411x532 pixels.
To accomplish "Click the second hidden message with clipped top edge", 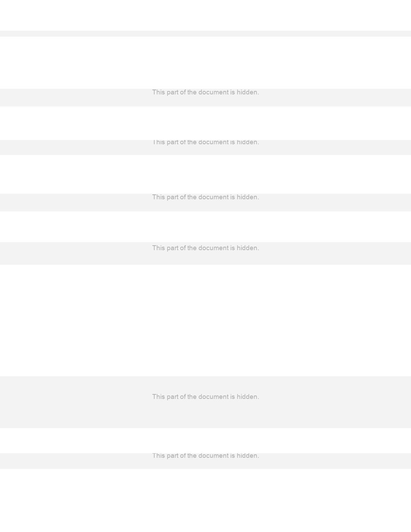I will pos(205,142).
